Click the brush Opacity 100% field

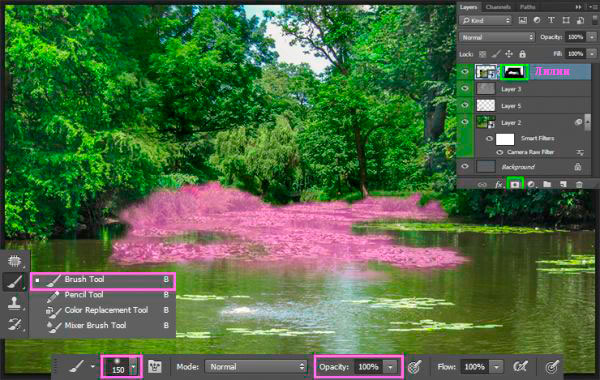[x=368, y=367]
